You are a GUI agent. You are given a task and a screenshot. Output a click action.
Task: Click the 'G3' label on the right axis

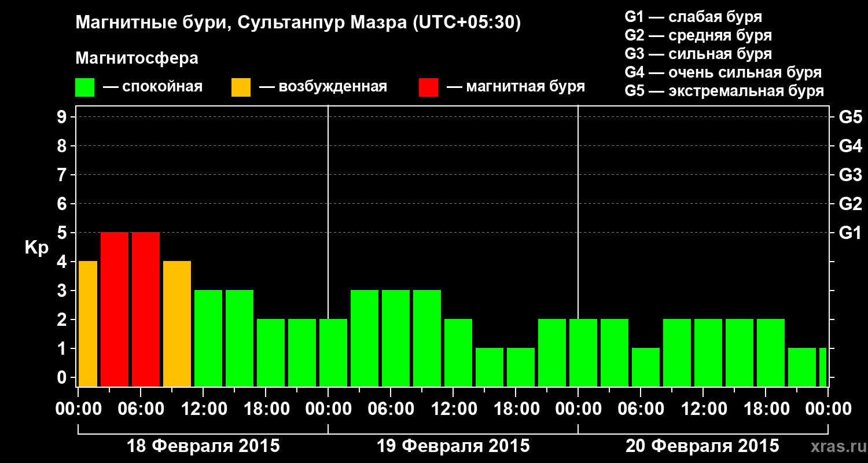pyautogui.click(x=850, y=175)
